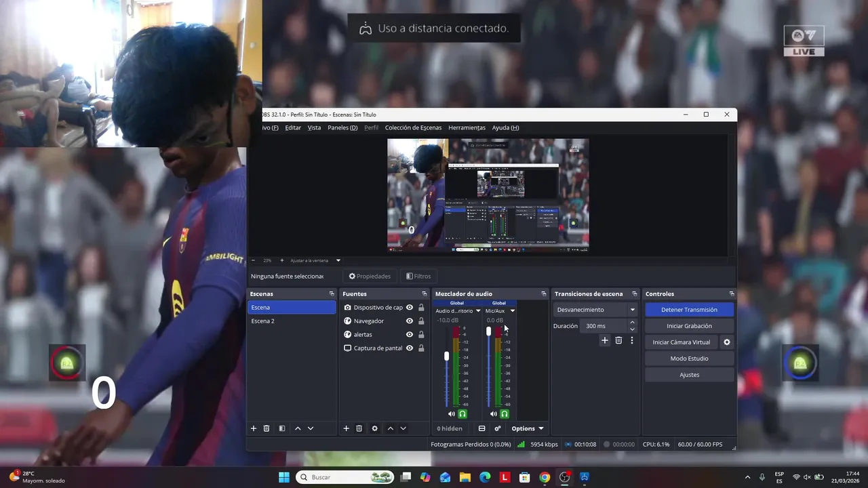This screenshot has width=868, height=488.
Task: Mute the Mic/Aux speaker icon
Action: (x=494, y=413)
